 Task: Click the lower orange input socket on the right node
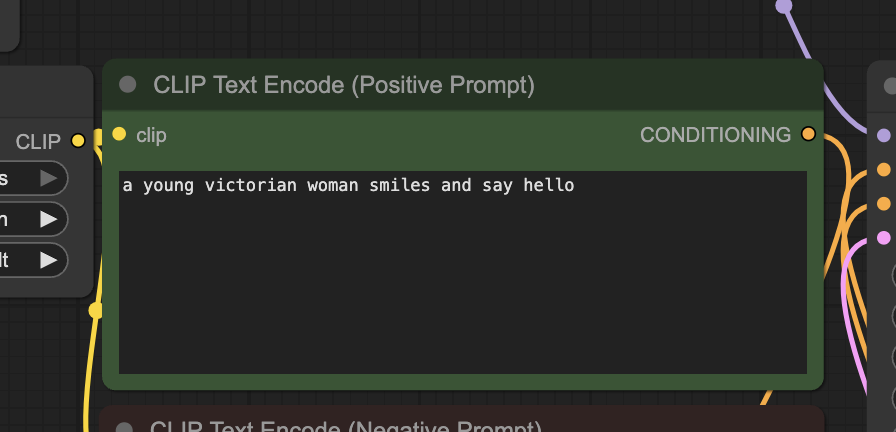tap(883, 203)
